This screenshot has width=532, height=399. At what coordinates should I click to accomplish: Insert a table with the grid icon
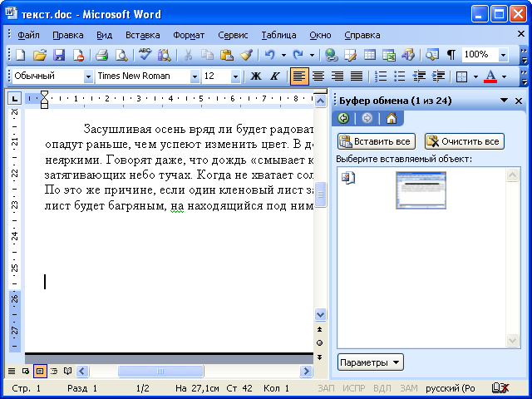(369, 55)
